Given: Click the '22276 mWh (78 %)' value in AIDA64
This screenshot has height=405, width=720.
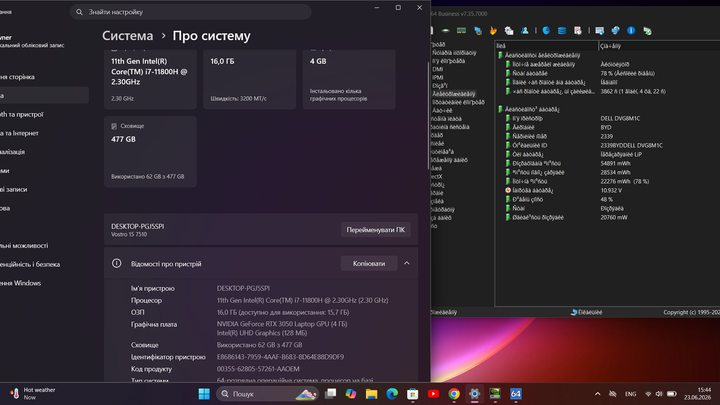Looking at the screenshot, I should tap(624, 181).
